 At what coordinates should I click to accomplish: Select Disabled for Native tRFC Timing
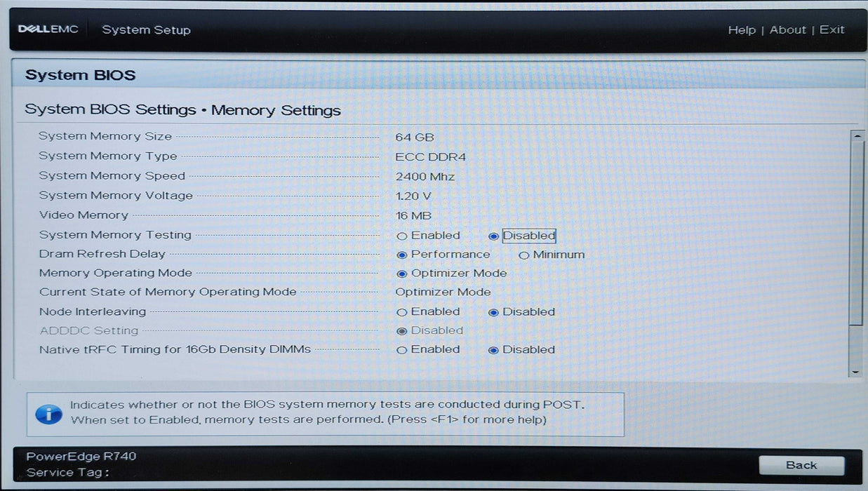click(x=493, y=350)
